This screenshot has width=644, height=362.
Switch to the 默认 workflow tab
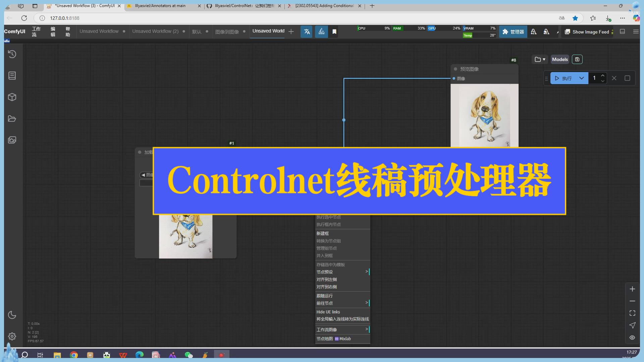(197, 32)
